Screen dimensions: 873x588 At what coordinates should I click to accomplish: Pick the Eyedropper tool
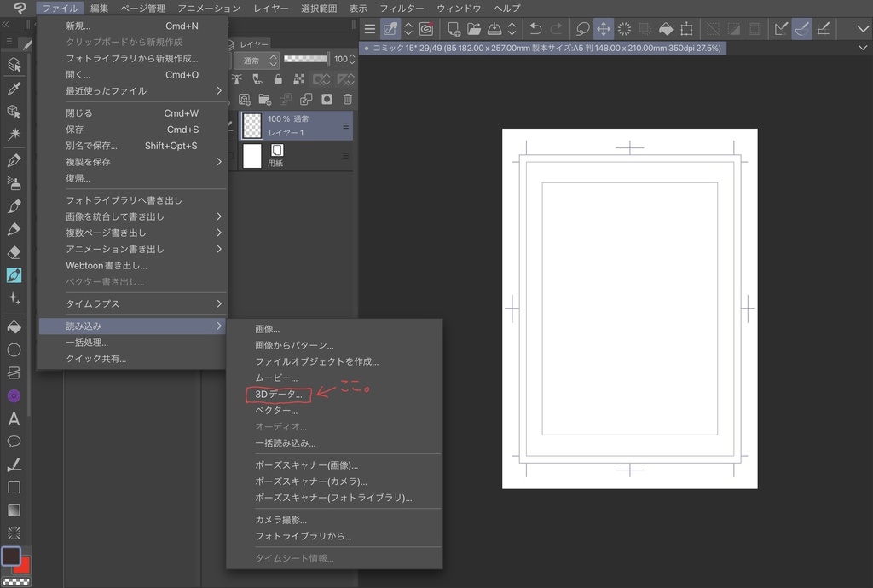click(x=14, y=88)
